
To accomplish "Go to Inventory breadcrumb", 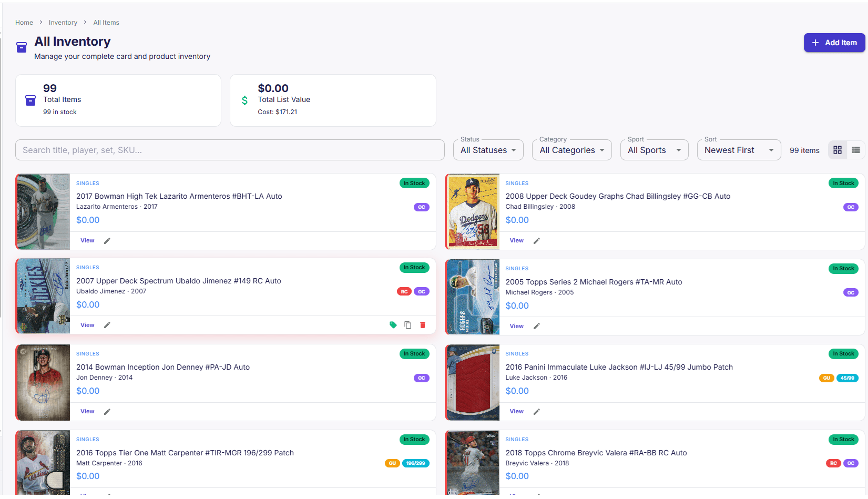I will [x=63, y=23].
